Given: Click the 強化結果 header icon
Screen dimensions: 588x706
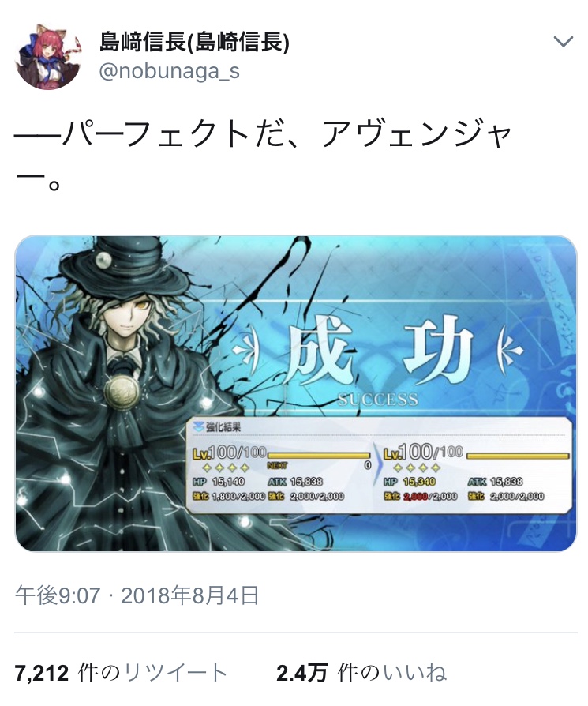Looking at the screenshot, I should (x=198, y=426).
